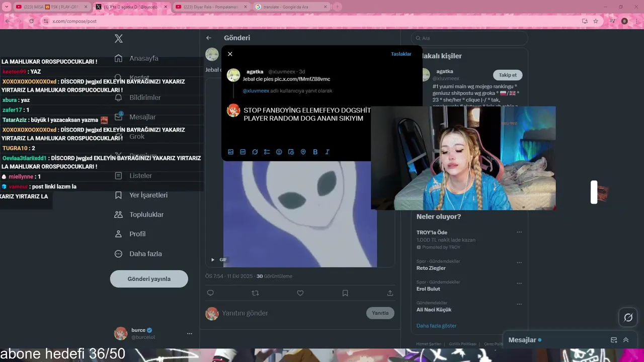The height and width of the screenshot is (362, 644).
Task: Bookmark the post
Action: pos(345,293)
